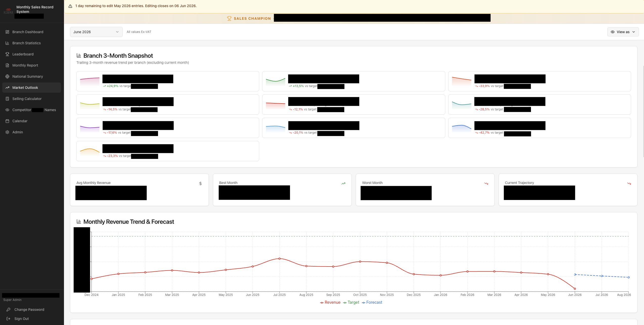Screen dimensions: 644x325
Task: Click Jun 2026 revenue data point
Action: 575,289
